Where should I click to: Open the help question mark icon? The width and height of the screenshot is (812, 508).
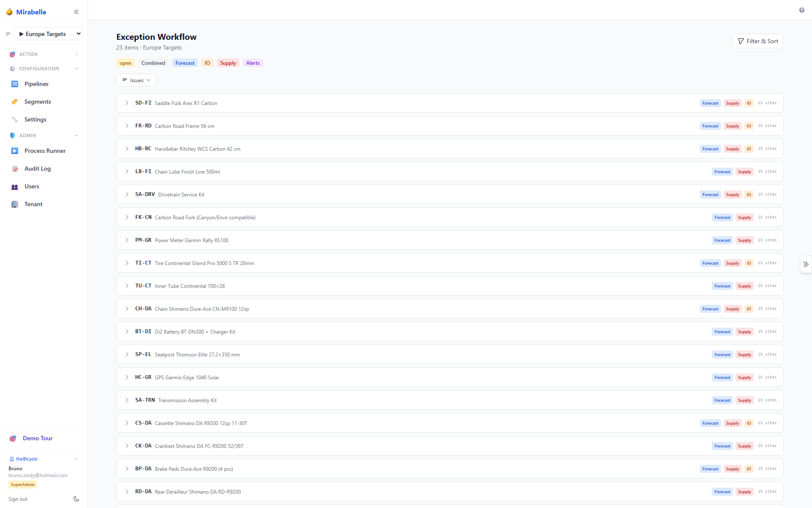[801, 10]
